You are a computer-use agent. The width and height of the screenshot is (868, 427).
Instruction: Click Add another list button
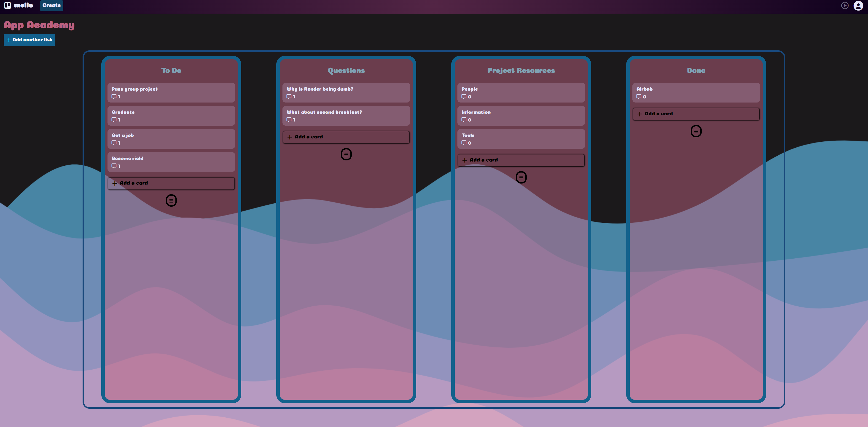[29, 40]
